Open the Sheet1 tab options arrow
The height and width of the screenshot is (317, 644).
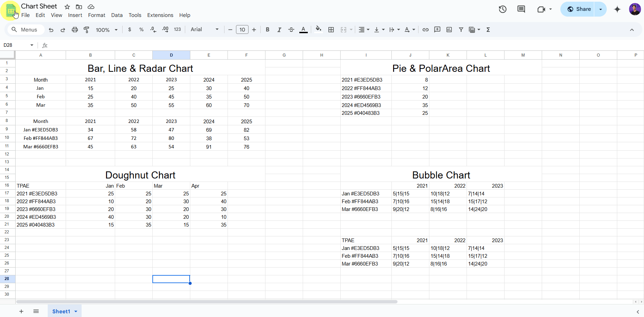coord(76,311)
